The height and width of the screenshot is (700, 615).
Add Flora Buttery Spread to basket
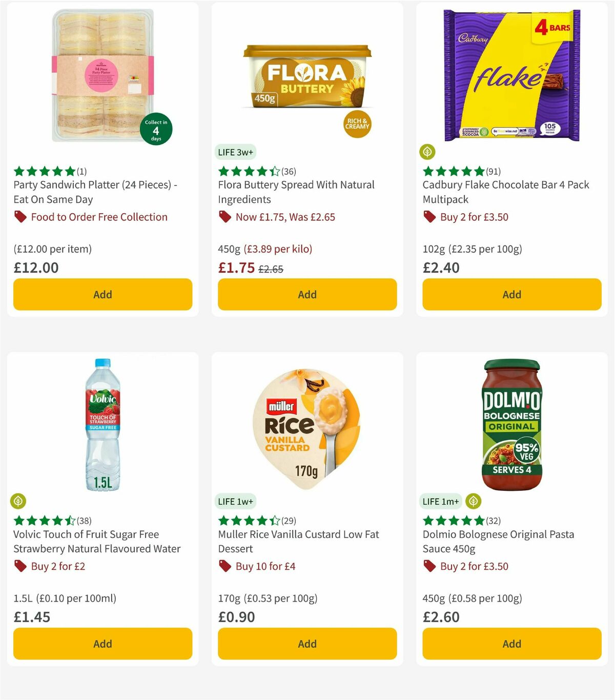pos(307,295)
